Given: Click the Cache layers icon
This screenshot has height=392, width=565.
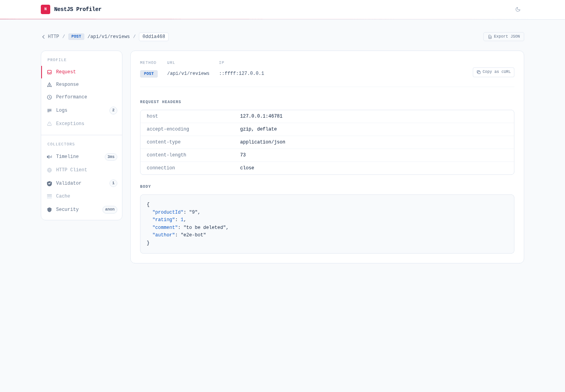Looking at the screenshot, I should [x=49, y=196].
